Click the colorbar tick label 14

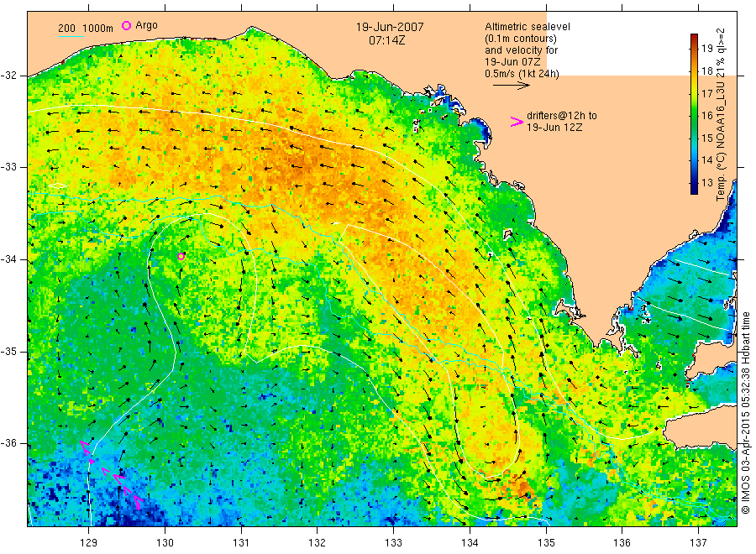coord(706,160)
